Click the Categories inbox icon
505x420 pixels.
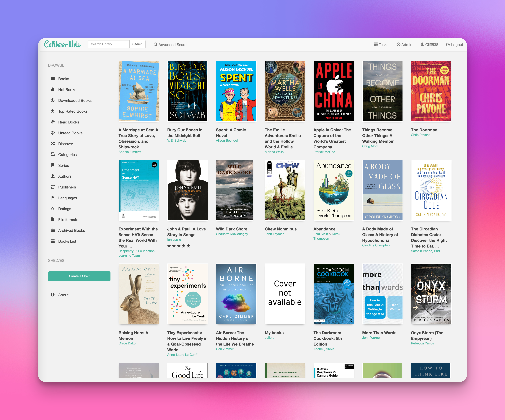pyautogui.click(x=53, y=154)
